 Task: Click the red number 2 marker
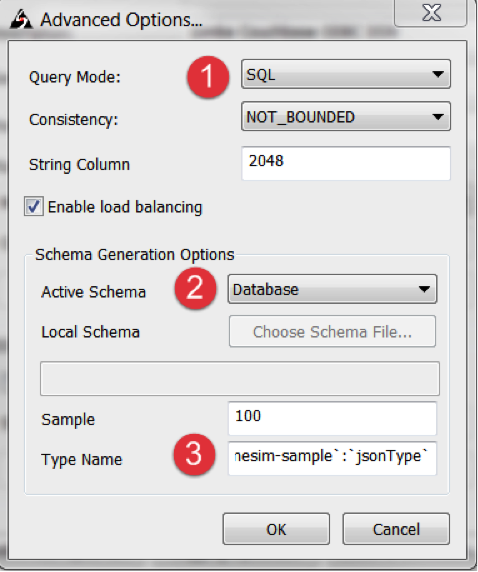click(x=195, y=289)
